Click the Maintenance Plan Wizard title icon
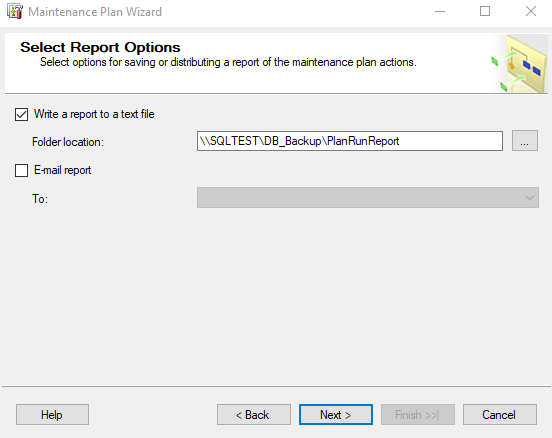 tap(14, 12)
